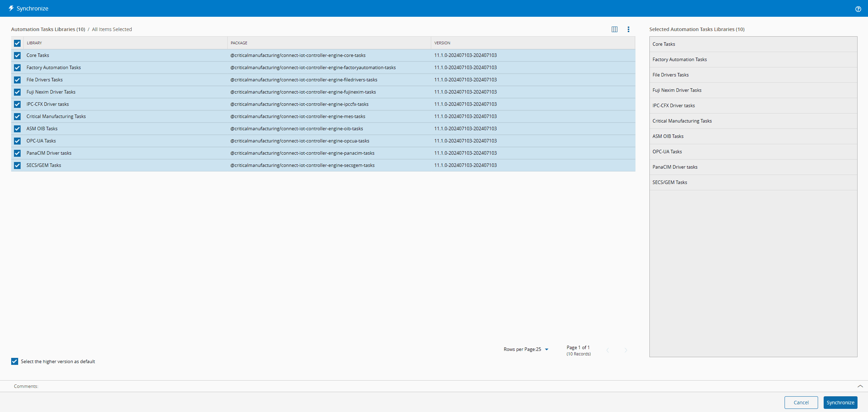Open the column chooser icon
868x412 pixels.
click(615, 29)
